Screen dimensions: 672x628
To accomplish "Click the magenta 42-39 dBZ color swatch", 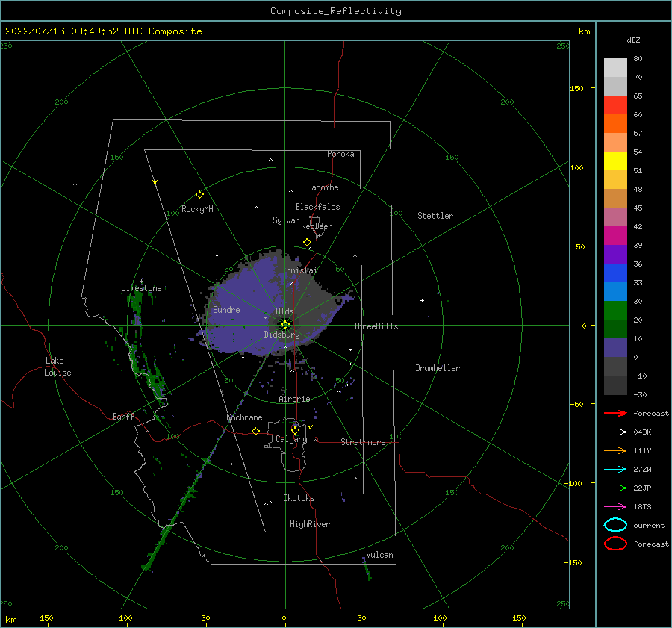I will pyautogui.click(x=615, y=236).
